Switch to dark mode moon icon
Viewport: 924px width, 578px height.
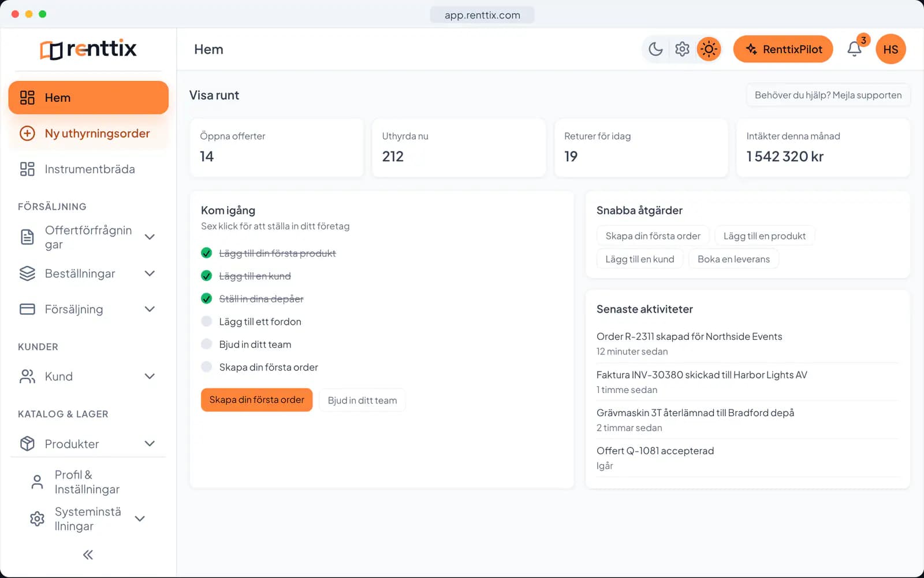coord(655,49)
